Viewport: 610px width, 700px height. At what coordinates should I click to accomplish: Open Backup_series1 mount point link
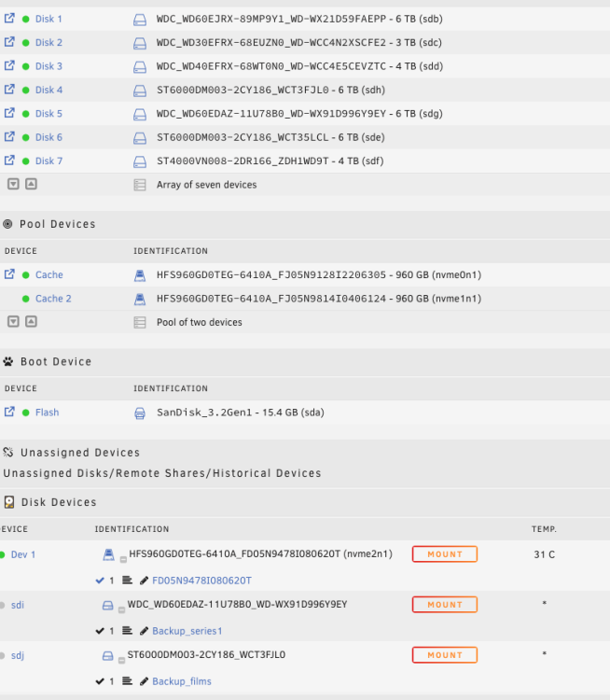(x=187, y=631)
